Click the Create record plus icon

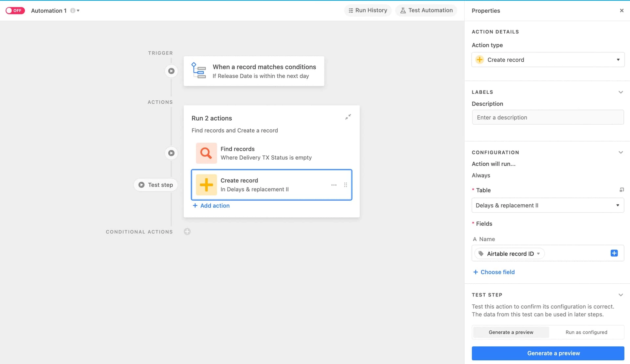[x=206, y=185]
